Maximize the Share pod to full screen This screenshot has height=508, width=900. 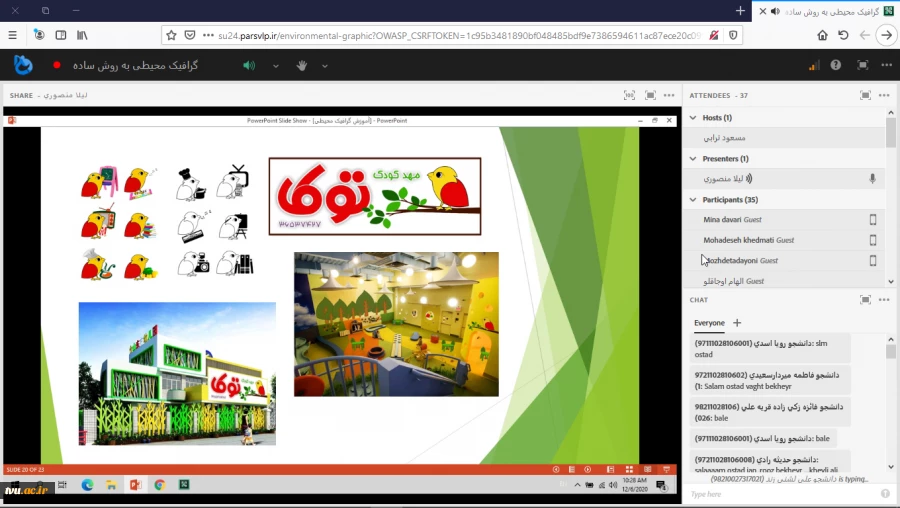(650, 95)
